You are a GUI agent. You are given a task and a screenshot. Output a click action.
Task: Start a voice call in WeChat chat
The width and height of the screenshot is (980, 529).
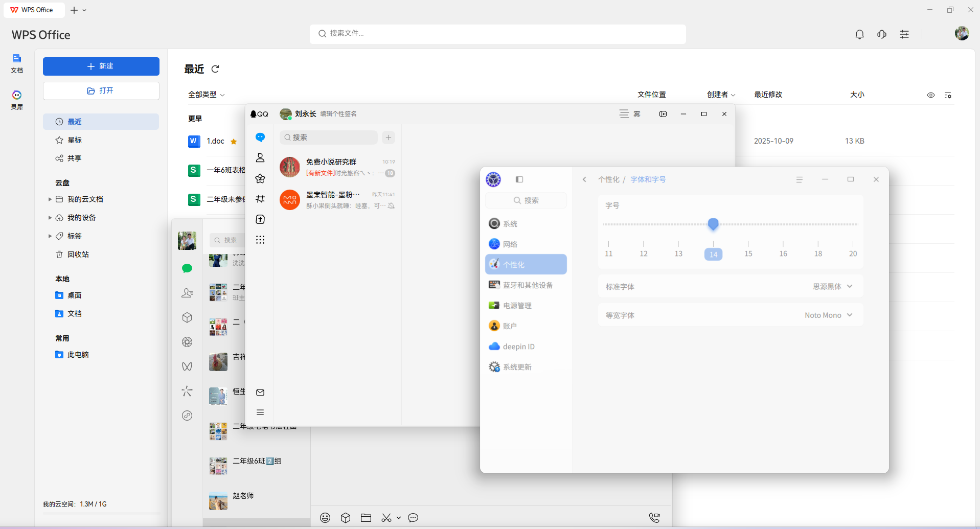pos(654,518)
